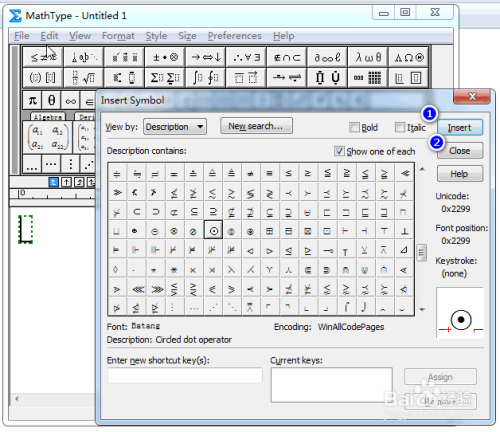This screenshot has width=500, height=432.
Task: Open the View menu
Action: (80, 36)
